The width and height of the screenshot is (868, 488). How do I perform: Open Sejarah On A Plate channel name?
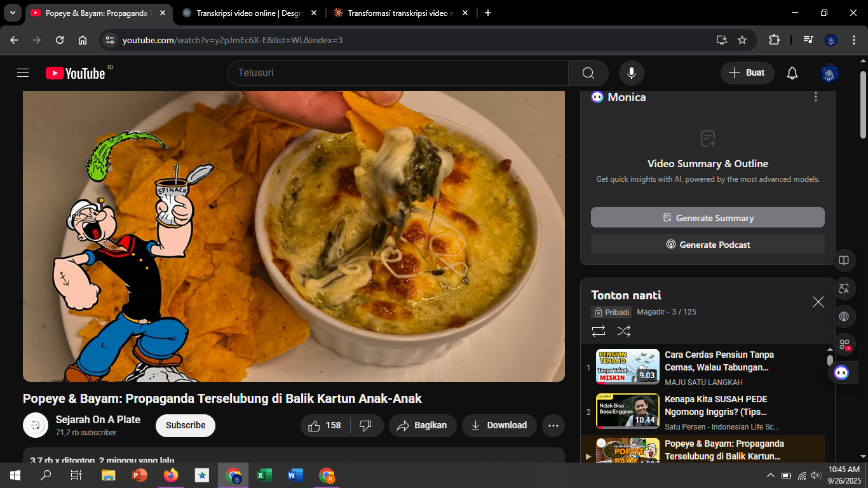[x=98, y=419]
